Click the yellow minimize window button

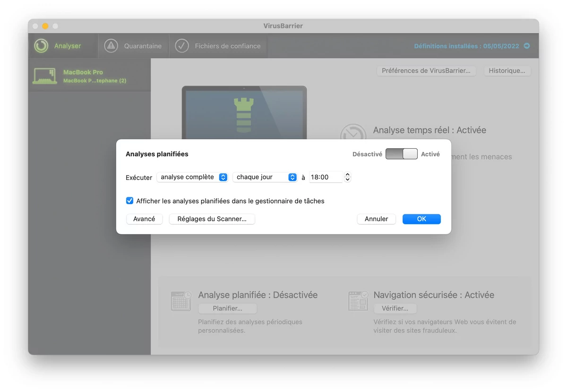(x=45, y=26)
